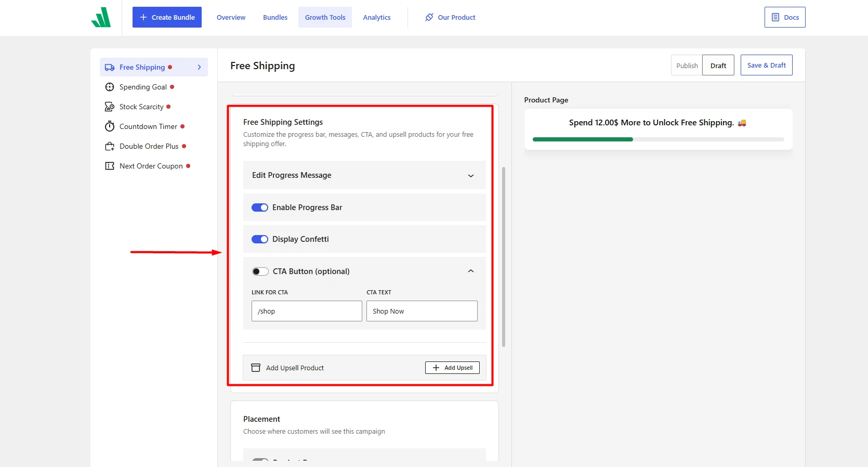Viewport: 868px width, 467px height.
Task: Click the Spending Goal target icon
Action: tap(110, 87)
